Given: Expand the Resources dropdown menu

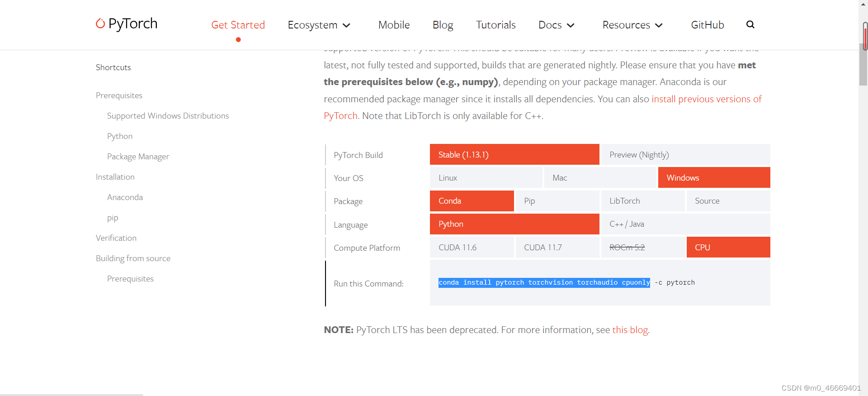Looking at the screenshot, I should pos(632,25).
